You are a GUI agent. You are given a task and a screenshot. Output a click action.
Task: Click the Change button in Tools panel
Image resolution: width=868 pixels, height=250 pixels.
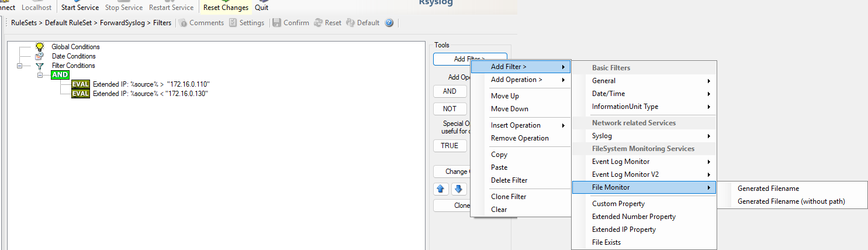pyautogui.click(x=453, y=172)
